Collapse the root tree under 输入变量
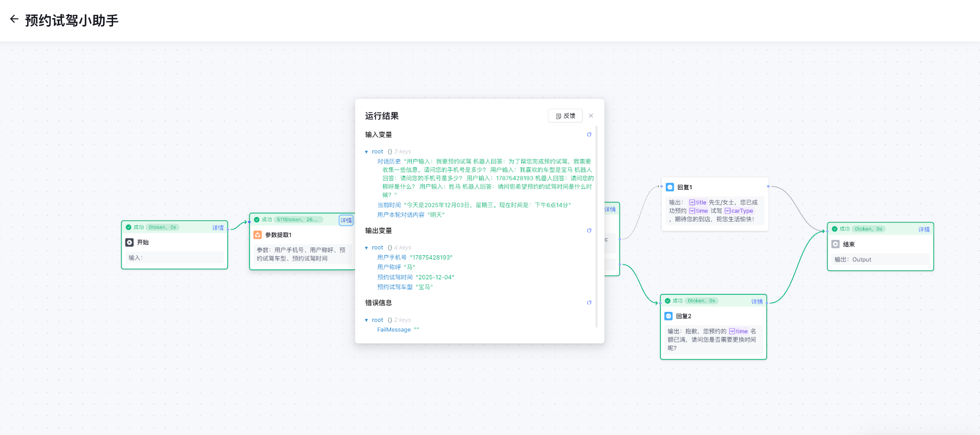This screenshot has height=435, width=980. coord(366,152)
